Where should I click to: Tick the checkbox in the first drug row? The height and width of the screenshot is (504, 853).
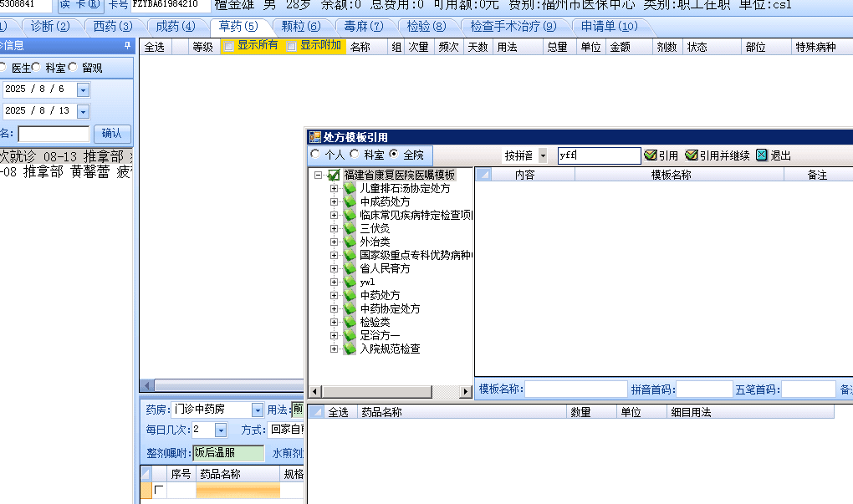[159, 490]
